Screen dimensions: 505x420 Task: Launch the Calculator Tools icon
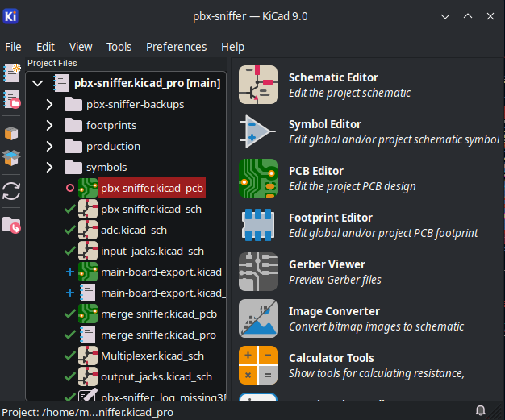tap(258, 365)
